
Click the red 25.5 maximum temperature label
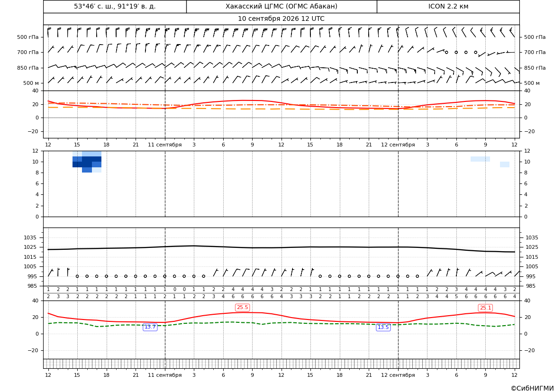coord(242,308)
